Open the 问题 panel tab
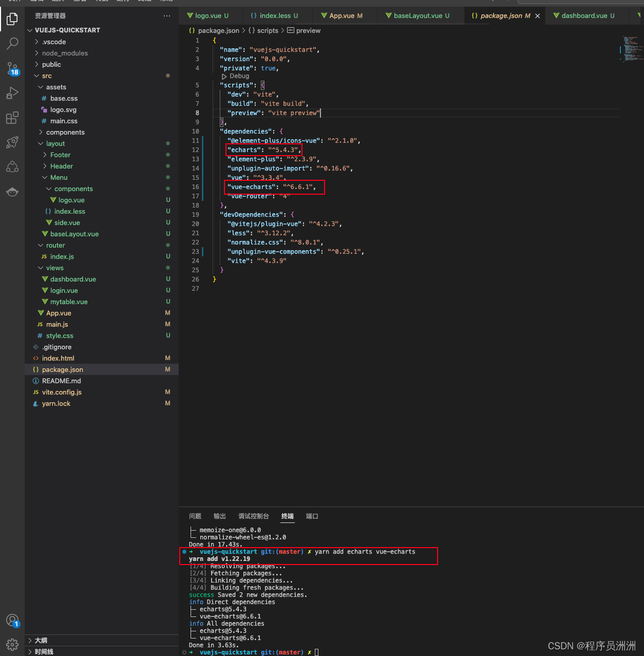This screenshot has height=656, width=644. point(195,516)
